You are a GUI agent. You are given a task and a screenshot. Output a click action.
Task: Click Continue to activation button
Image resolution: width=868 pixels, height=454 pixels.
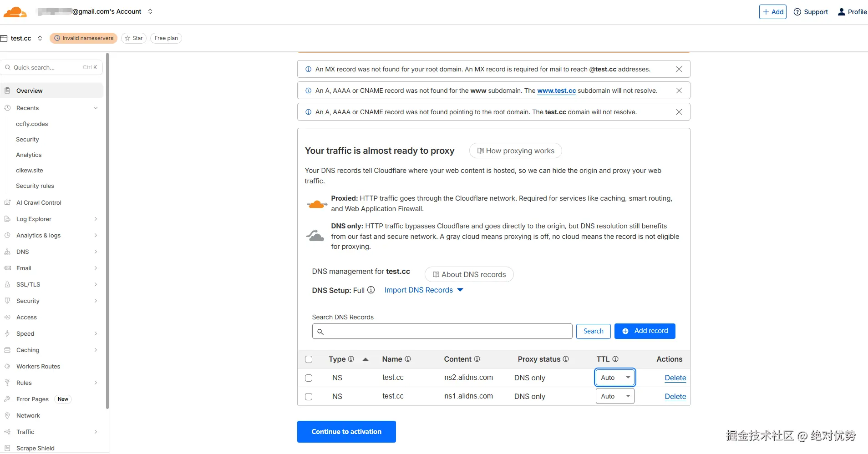pyautogui.click(x=346, y=432)
